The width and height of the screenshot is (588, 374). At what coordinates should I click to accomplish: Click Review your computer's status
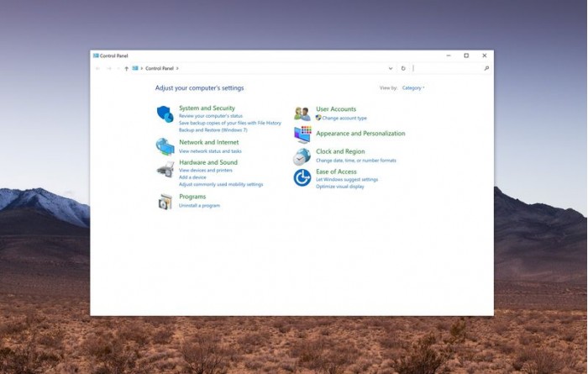click(211, 116)
